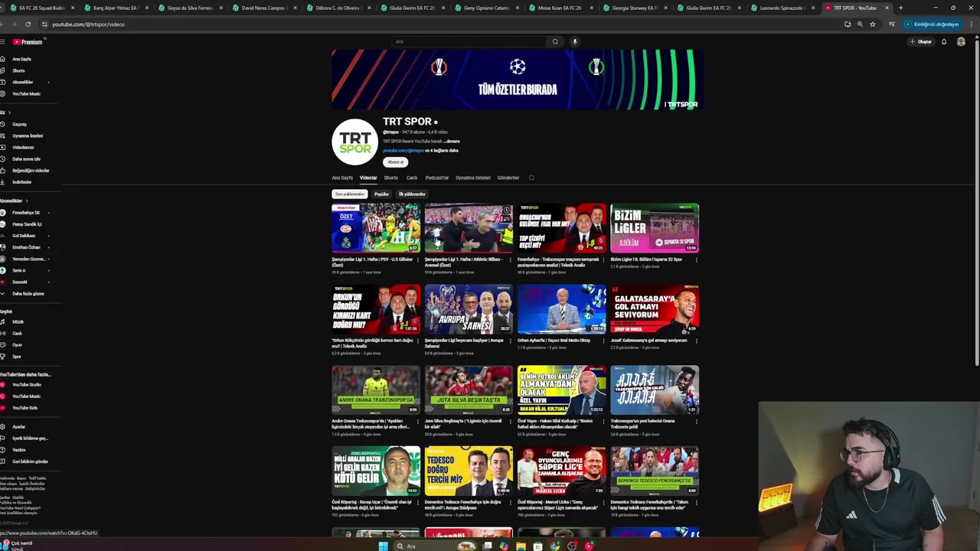The height and width of the screenshot is (551, 980).
Task: Open Beğendiğim videolar liked videos
Action: coord(31,170)
